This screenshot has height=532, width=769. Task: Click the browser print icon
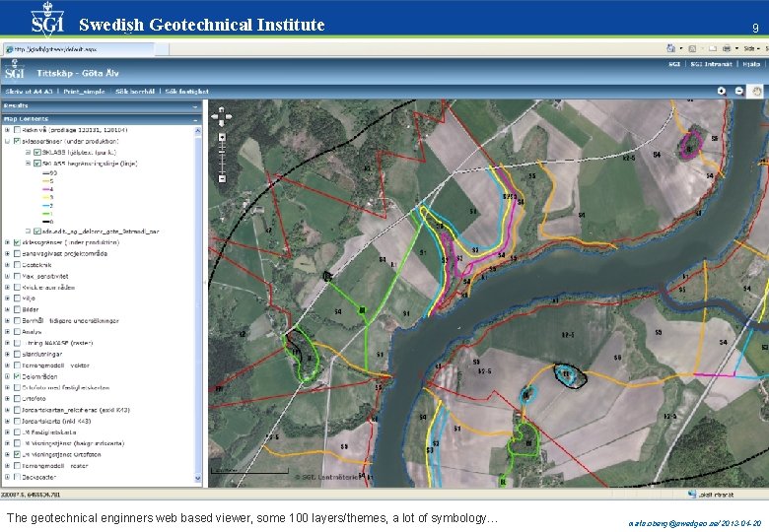click(x=727, y=48)
